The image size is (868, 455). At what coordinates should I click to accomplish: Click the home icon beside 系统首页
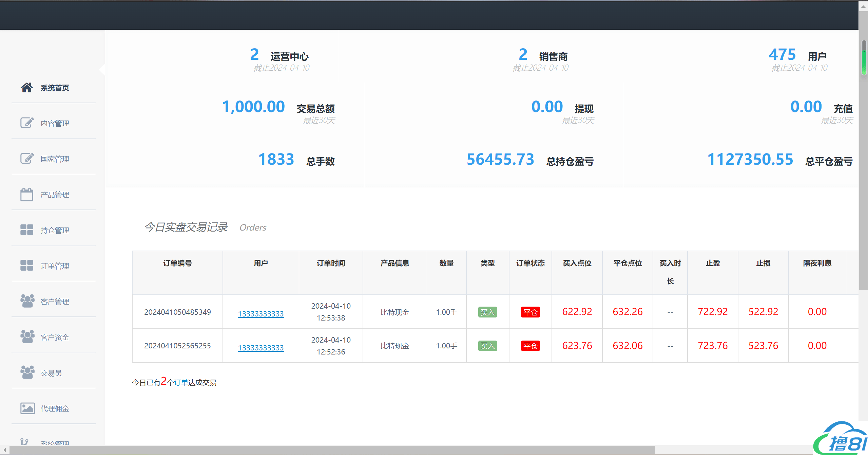[x=27, y=88]
